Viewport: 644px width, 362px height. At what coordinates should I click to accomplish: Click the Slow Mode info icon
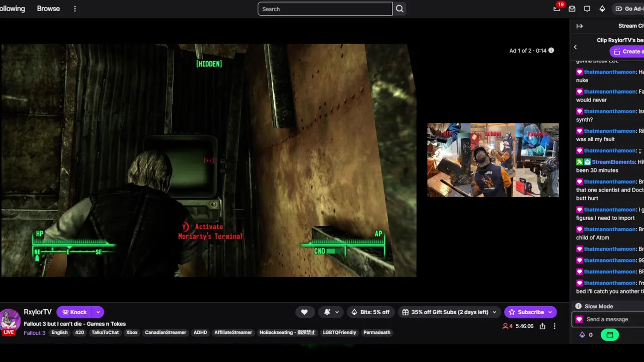(579, 306)
